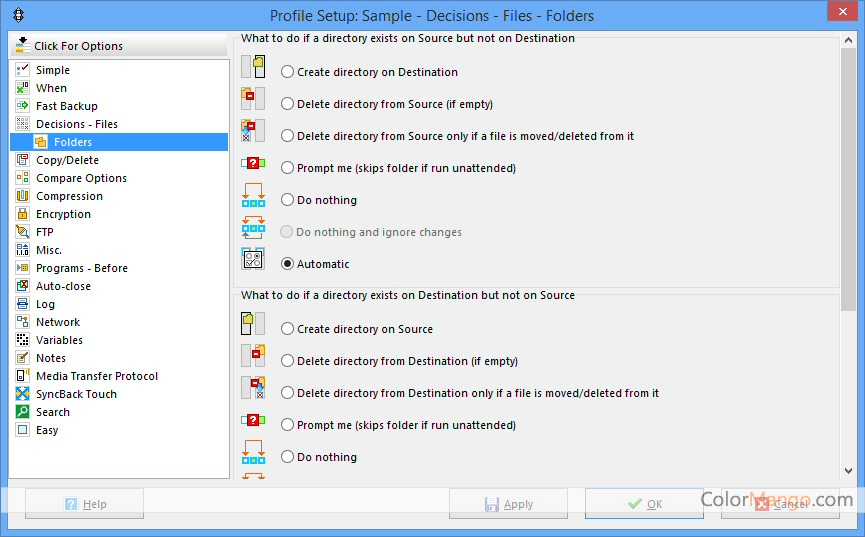The height and width of the screenshot is (537, 865).
Task: Click the Copy/Delete icon
Action: (x=23, y=159)
